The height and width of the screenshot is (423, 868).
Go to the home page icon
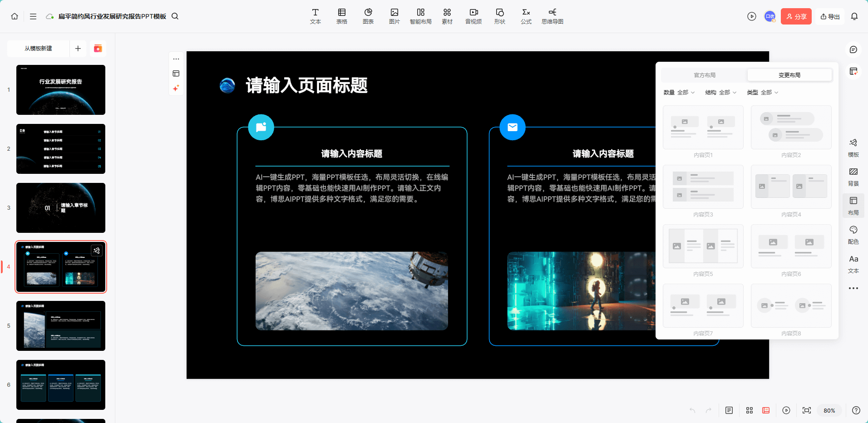[x=15, y=16]
